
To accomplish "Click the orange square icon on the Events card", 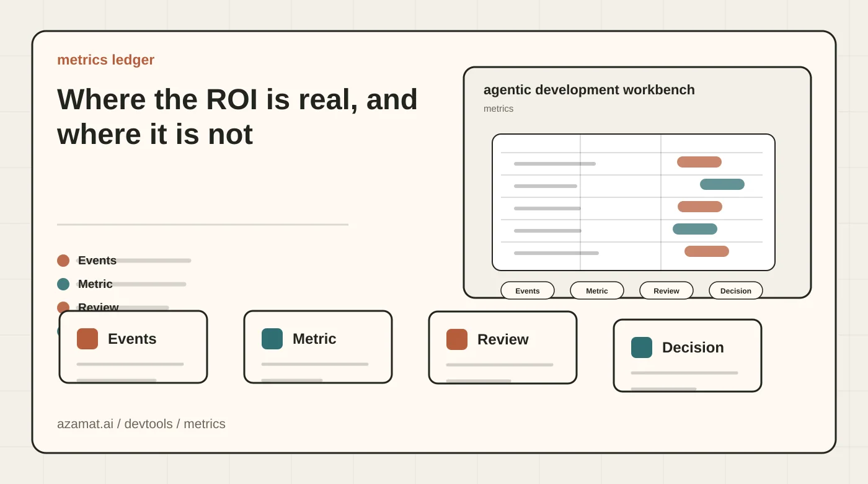I will 87,339.
